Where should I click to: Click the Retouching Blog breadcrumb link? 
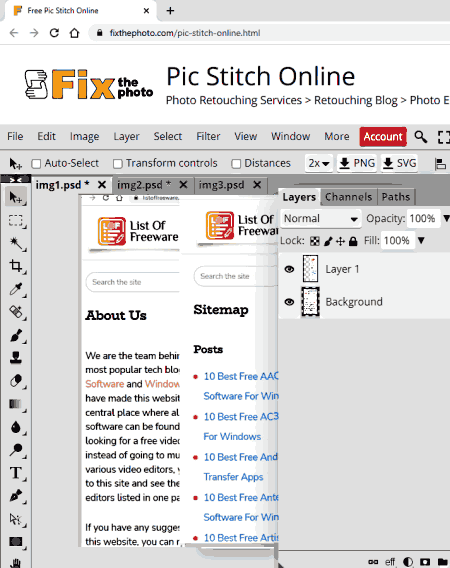coord(356,100)
